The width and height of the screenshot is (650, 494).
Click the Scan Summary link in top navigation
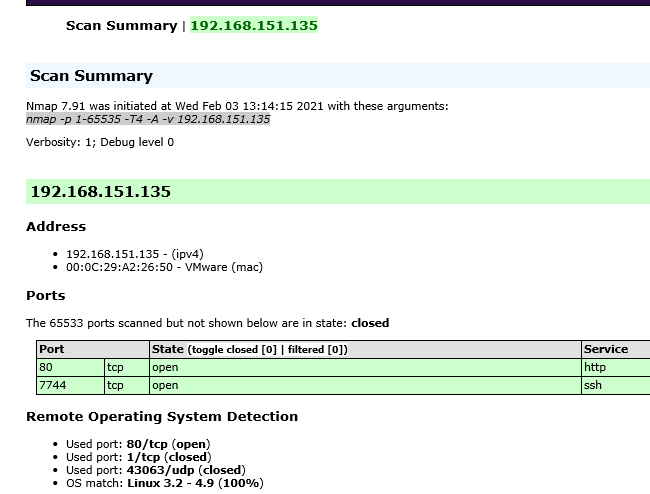point(121,26)
